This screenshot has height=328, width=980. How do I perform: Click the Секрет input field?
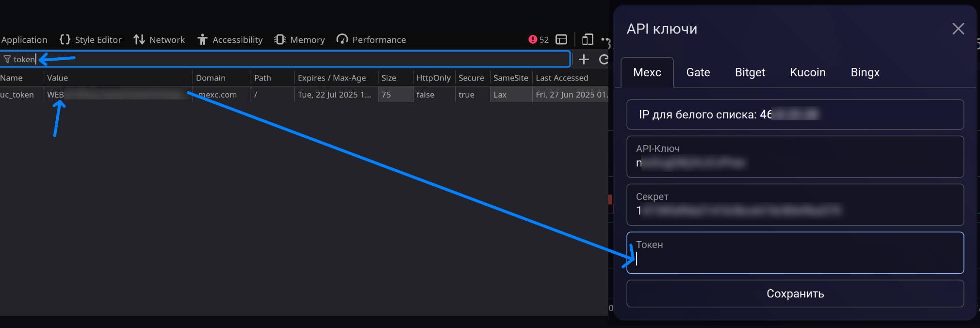pyautogui.click(x=795, y=205)
